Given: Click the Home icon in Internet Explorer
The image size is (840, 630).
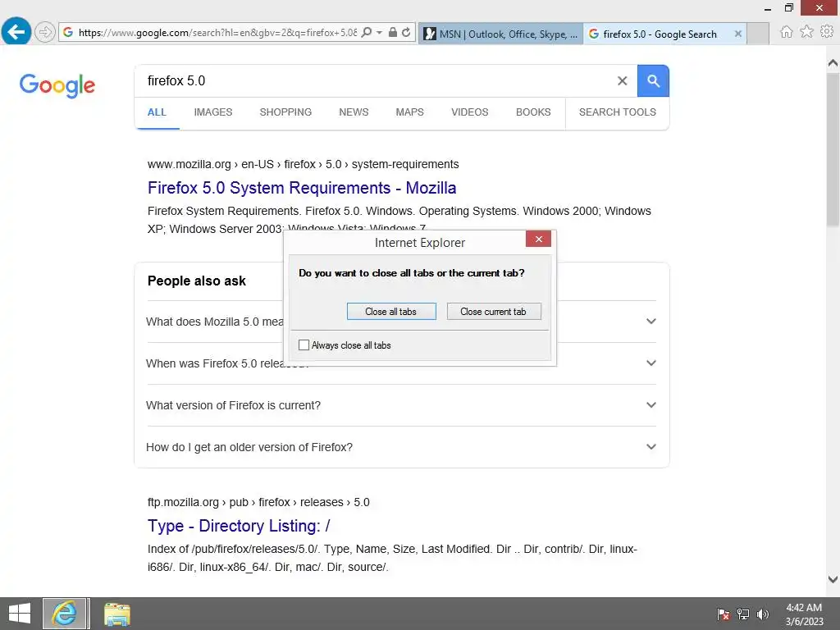Looking at the screenshot, I should (x=786, y=32).
